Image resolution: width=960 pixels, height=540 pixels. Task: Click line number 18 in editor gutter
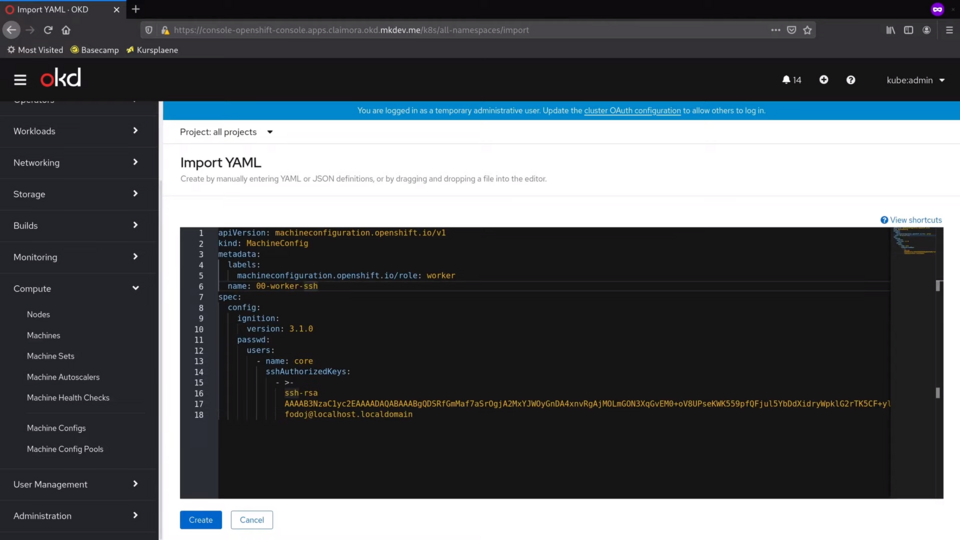tap(199, 415)
